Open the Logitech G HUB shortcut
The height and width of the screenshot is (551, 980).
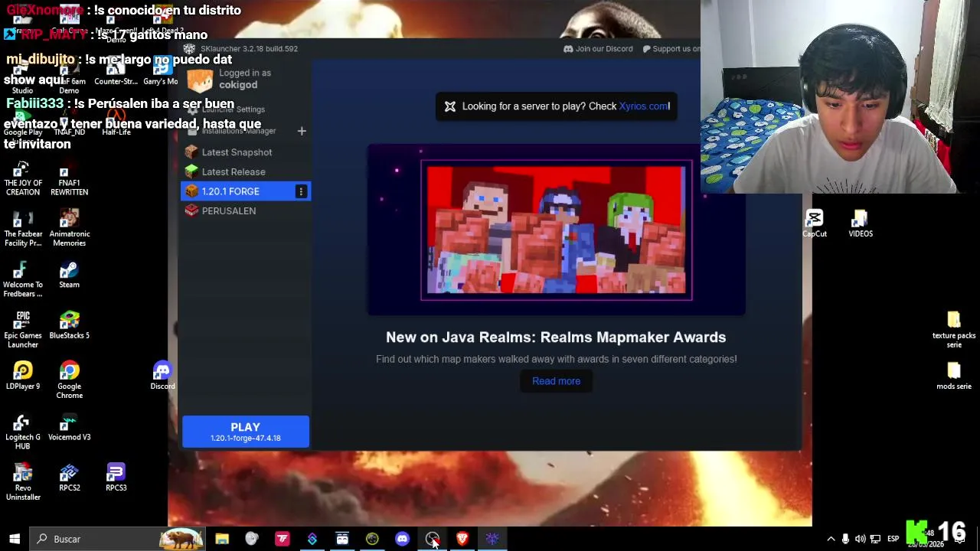[x=23, y=432]
